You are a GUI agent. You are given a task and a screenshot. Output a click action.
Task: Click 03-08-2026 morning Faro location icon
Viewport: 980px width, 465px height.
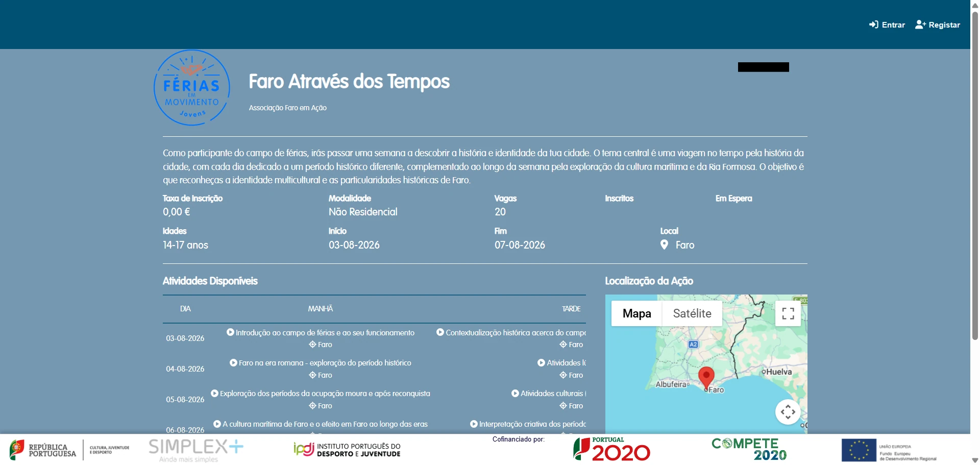tap(312, 345)
